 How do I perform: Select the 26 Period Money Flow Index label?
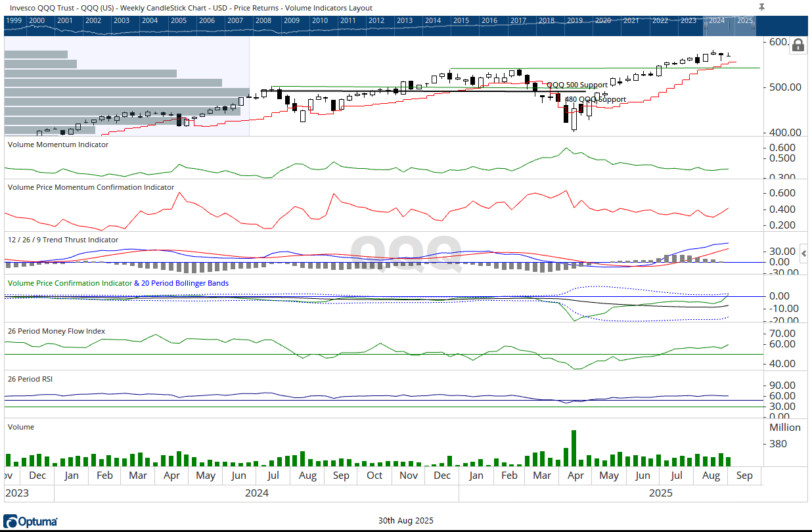[x=56, y=331]
